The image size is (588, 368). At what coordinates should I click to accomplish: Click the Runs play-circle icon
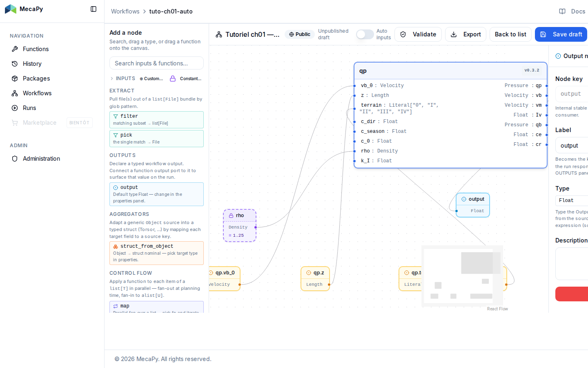[x=15, y=108]
